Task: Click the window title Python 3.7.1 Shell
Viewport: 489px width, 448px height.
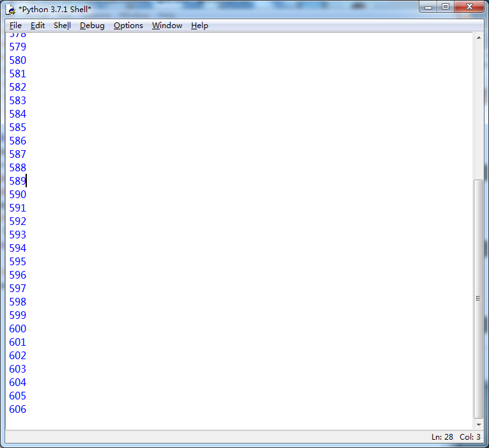Action: (x=55, y=10)
